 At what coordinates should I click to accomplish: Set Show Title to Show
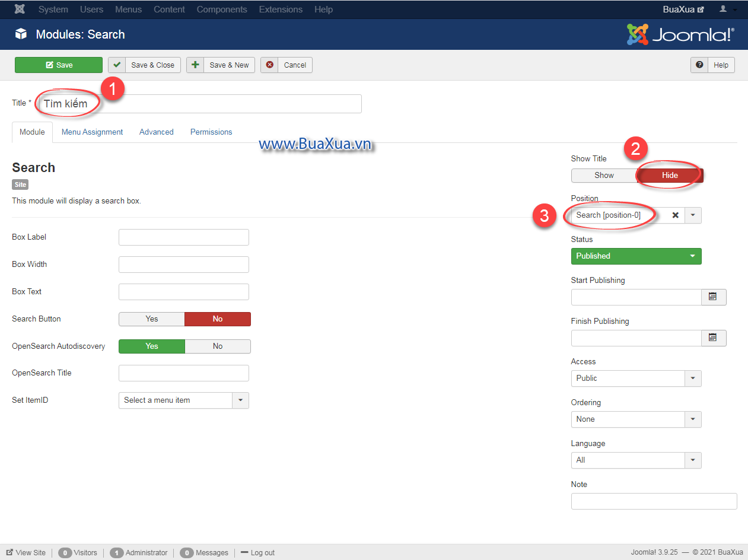click(604, 175)
